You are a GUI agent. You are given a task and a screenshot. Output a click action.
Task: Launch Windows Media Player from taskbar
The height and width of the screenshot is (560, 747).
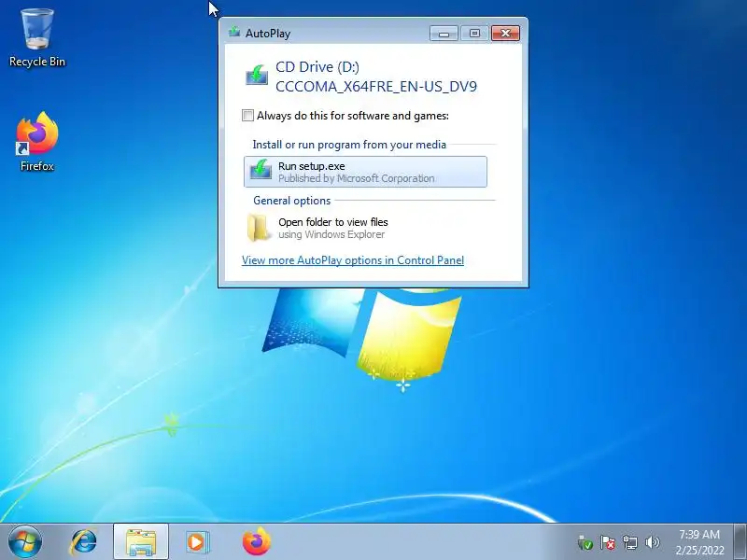click(197, 542)
